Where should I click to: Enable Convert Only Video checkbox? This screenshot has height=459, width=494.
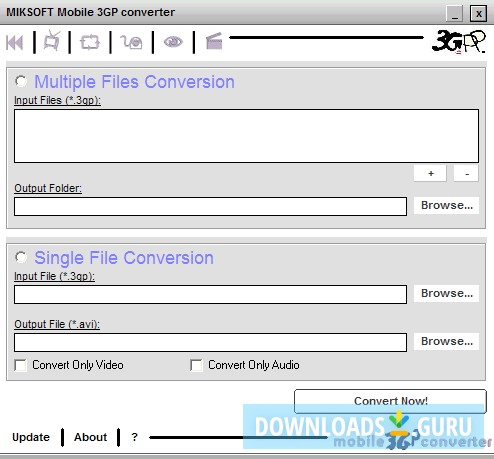coord(21,365)
